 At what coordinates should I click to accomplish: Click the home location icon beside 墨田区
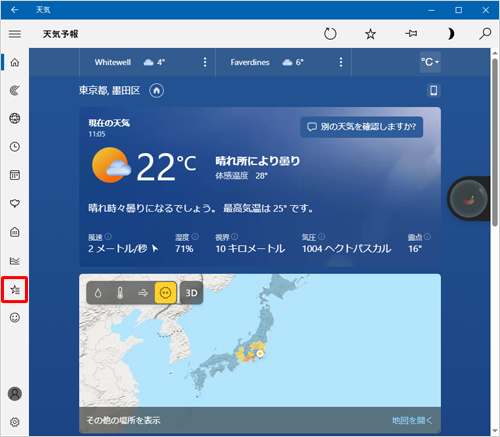click(x=157, y=91)
